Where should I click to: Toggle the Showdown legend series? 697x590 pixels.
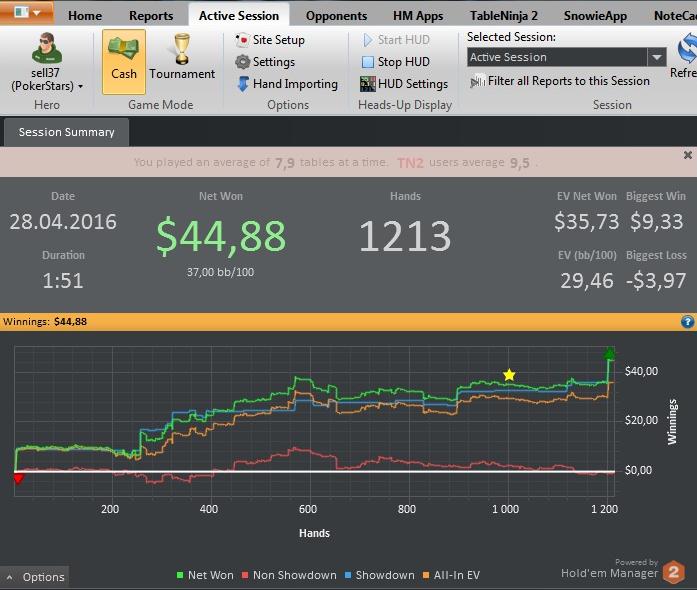click(x=380, y=575)
